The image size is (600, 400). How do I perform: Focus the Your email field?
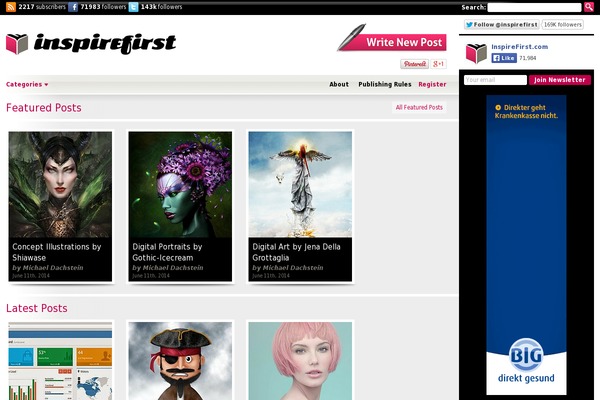(495, 80)
